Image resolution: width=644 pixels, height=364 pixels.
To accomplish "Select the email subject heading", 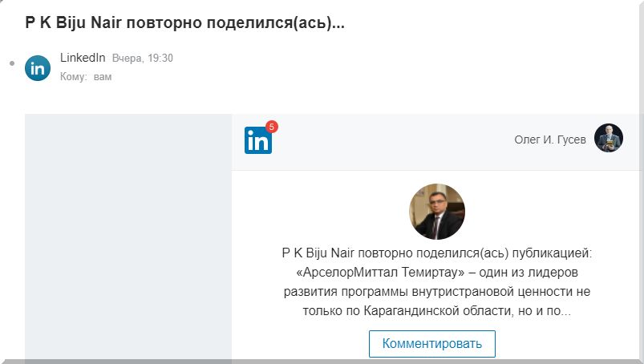I will coord(184,22).
